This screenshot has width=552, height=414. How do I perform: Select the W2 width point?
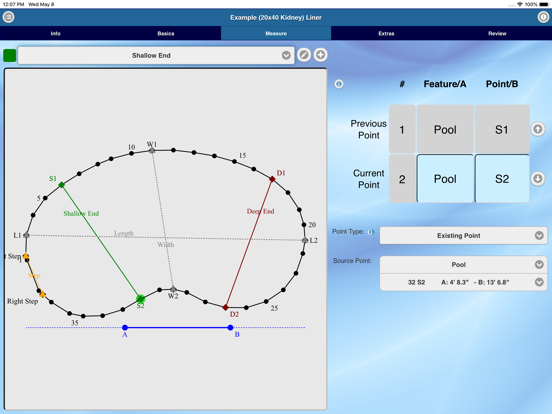pos(173,289)
